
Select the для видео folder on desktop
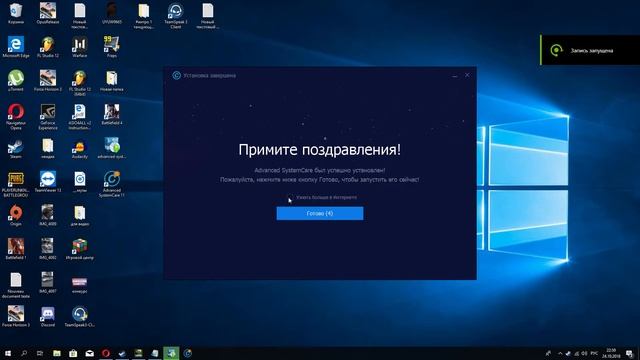click(x=80, y=215)
